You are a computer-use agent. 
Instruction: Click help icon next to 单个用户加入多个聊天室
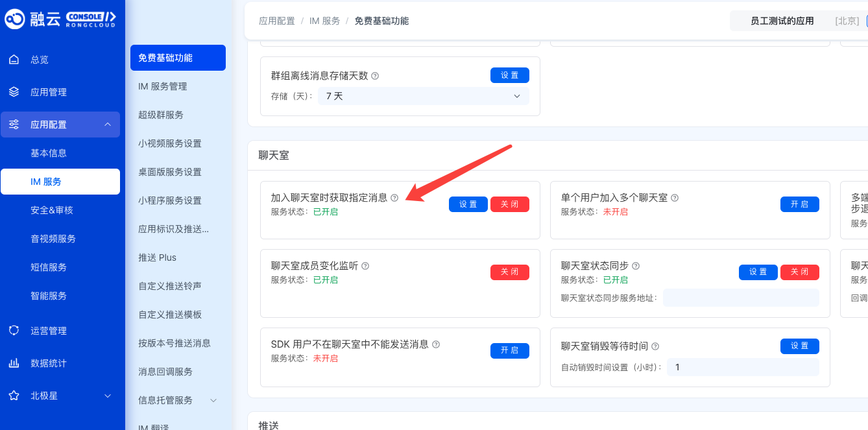click(x=675, y=198)
